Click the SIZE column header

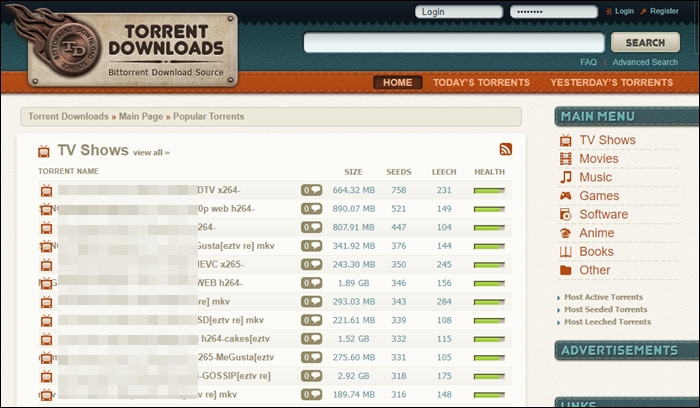pyautogui.click(x=353, y=172)
